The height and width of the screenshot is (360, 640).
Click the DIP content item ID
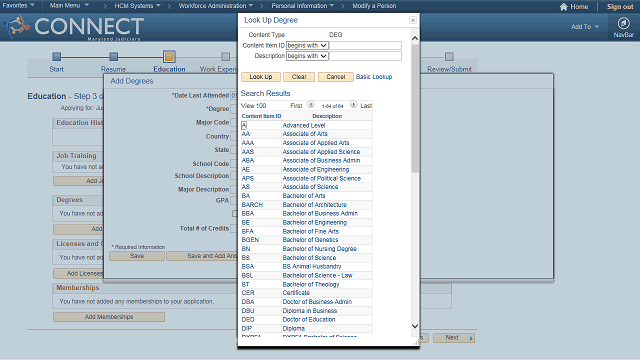tap(247, 329)
